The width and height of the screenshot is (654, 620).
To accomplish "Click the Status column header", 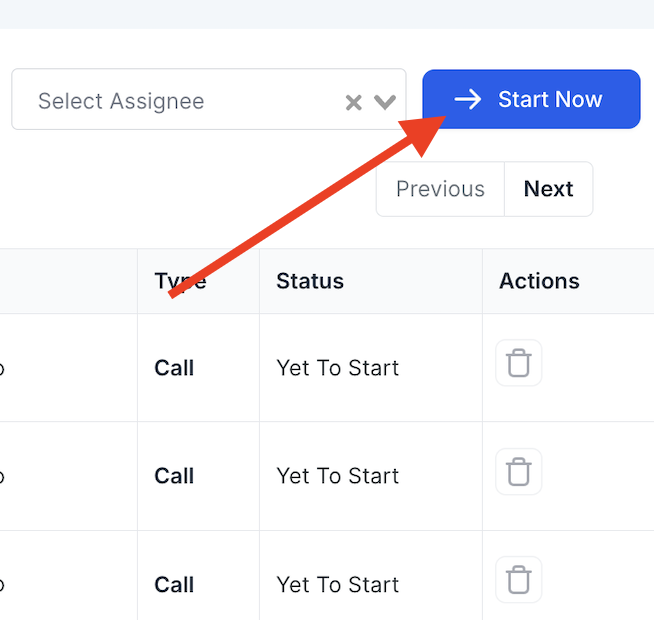I will coord(310,281).
